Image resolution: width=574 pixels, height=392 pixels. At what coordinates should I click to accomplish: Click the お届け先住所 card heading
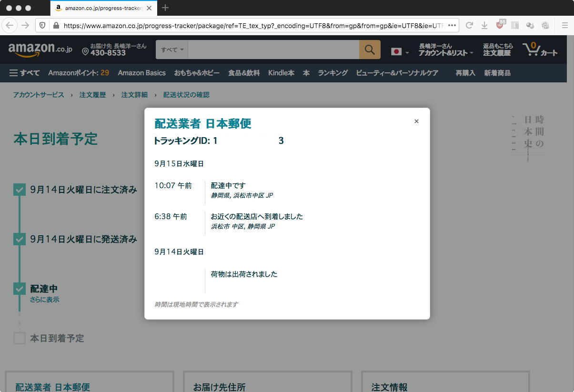[220, 387]
